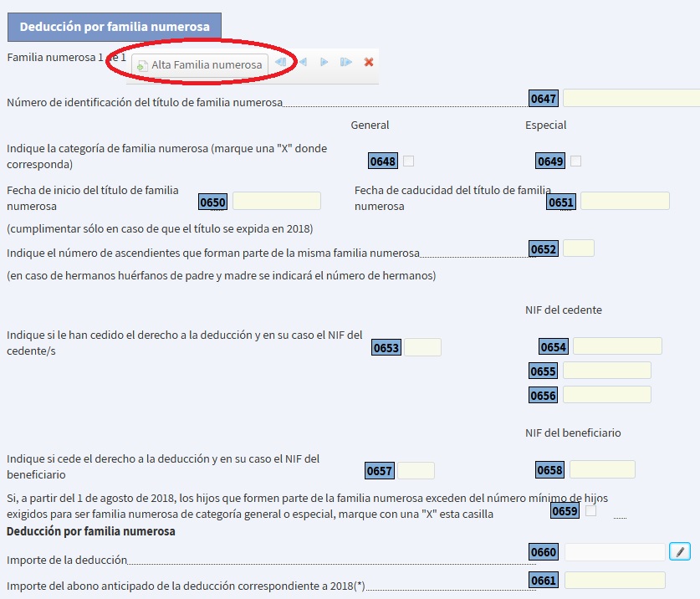Select start date field 0650
This screenshot has width=700, height=599.
point(276,202)
